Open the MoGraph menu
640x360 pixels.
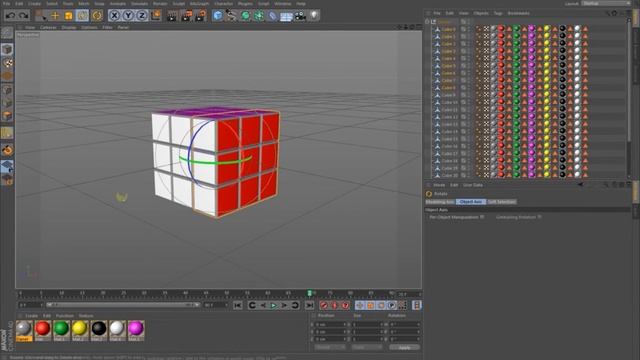[199, 4]
